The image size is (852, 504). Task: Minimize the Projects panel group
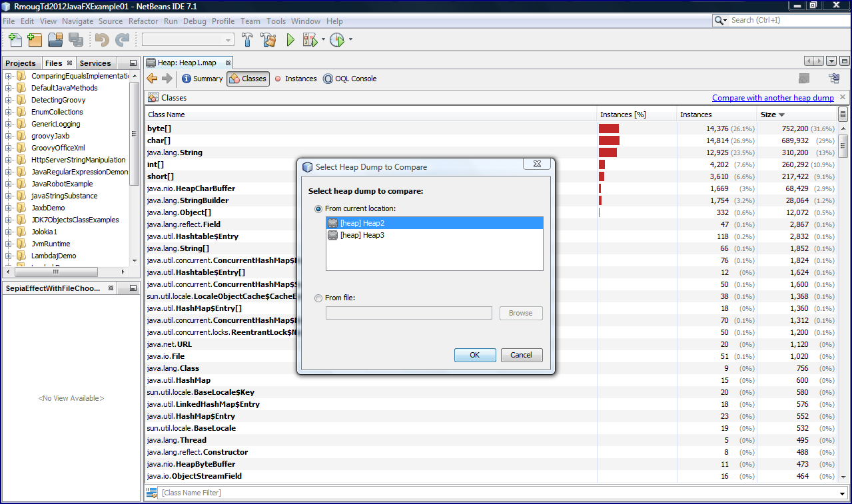(133, 63)
